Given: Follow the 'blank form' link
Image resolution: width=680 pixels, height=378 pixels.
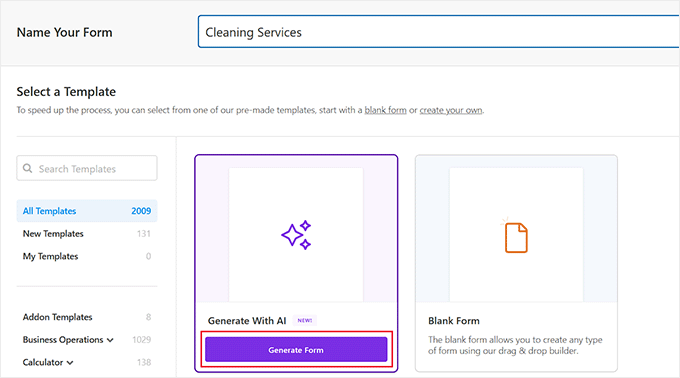Looking at the screenshot, I should click(386, 110).
